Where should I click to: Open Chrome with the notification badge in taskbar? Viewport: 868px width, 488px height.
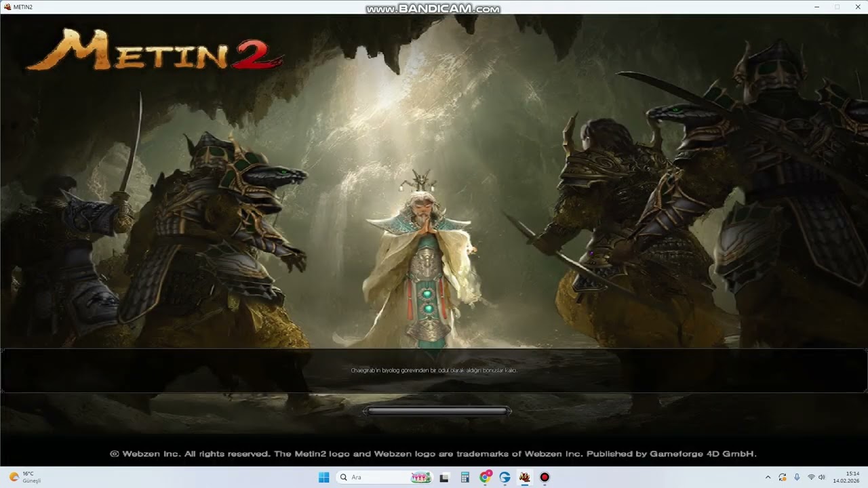485,477
